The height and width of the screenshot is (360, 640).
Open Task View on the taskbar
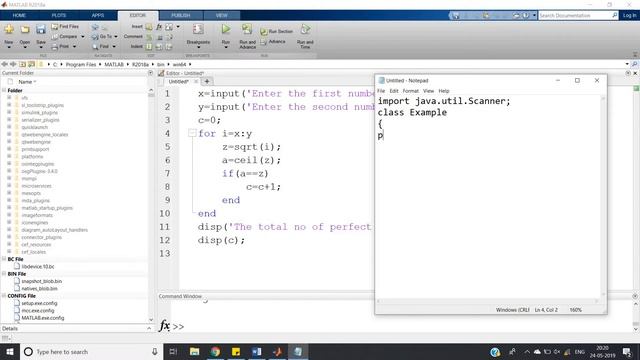pyautogui.click(x=173, y=352)
